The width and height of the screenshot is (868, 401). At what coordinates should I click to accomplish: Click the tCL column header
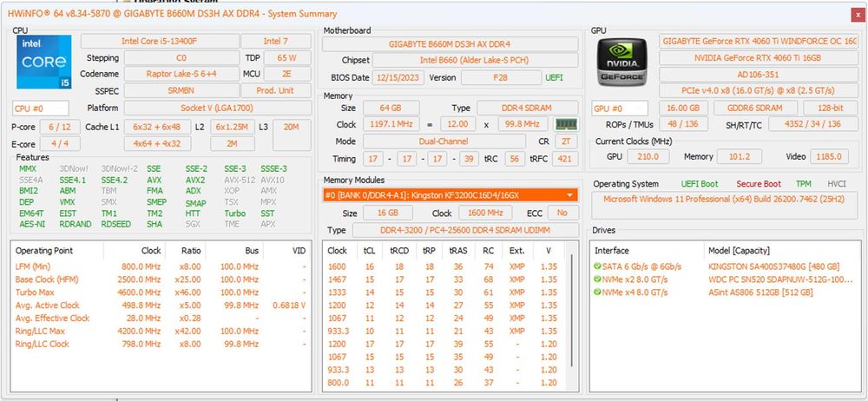click(x=369, y=250)
